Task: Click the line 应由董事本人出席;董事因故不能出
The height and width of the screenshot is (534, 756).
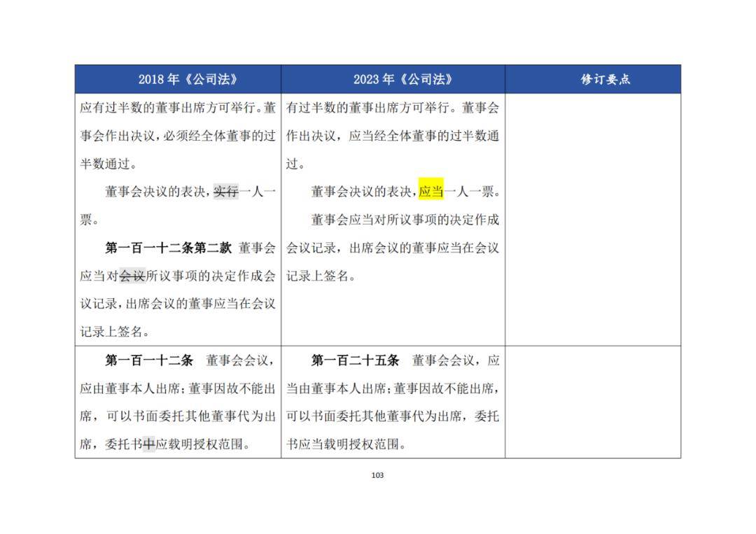Action: 178,388
